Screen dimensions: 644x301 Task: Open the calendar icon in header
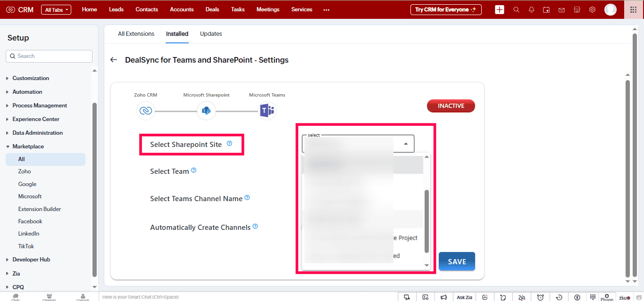pos(546,9)
